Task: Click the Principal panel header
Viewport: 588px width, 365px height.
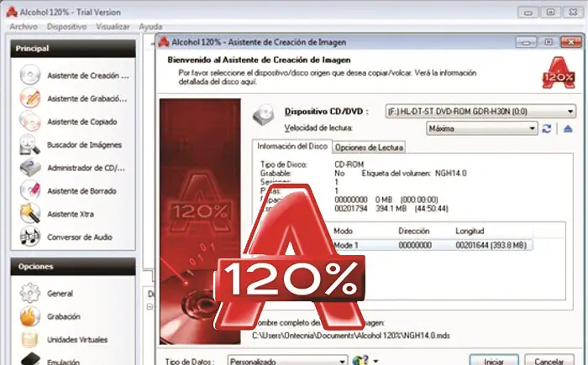Action: (73, 49)
